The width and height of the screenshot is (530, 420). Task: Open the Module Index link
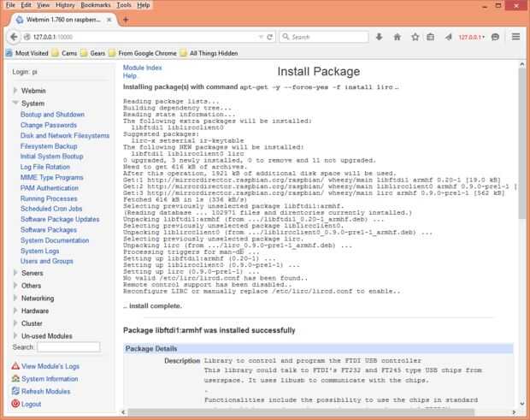pyautogui.click(x=142, y=68)
